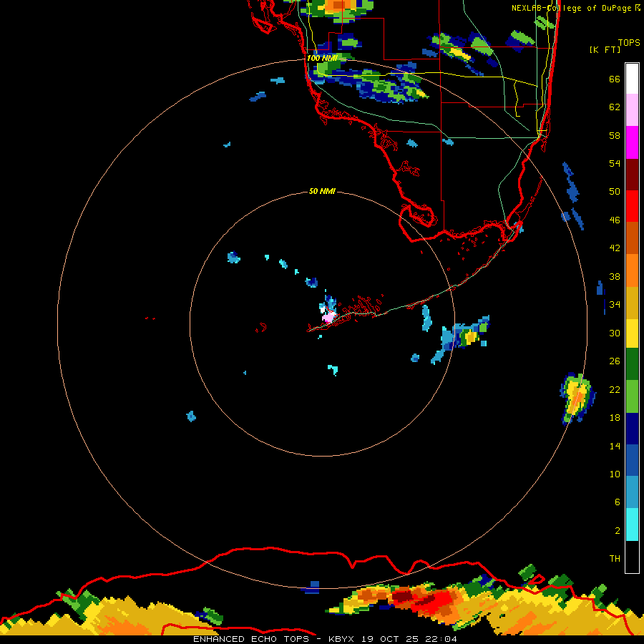Select the light blue 14 kft legend swatch

632,492
